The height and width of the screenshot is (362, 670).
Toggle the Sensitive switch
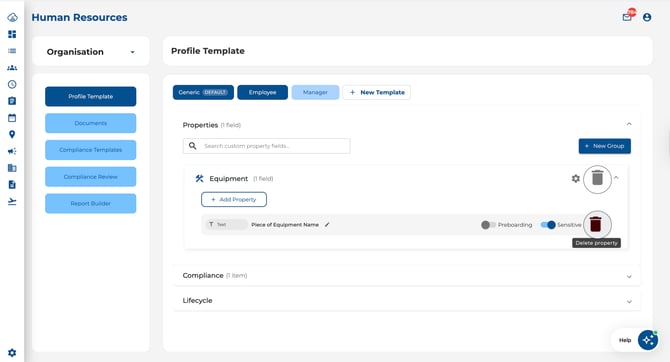click(x=548, y=225)
